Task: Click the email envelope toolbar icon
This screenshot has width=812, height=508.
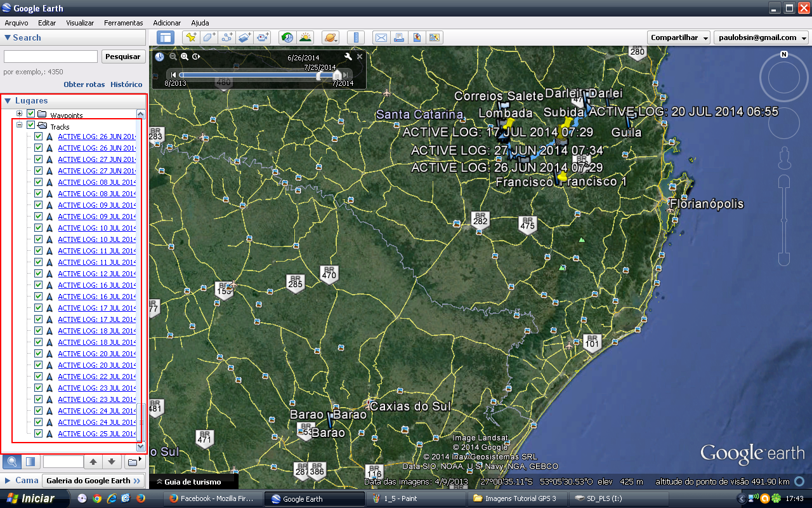Action: 381,37
